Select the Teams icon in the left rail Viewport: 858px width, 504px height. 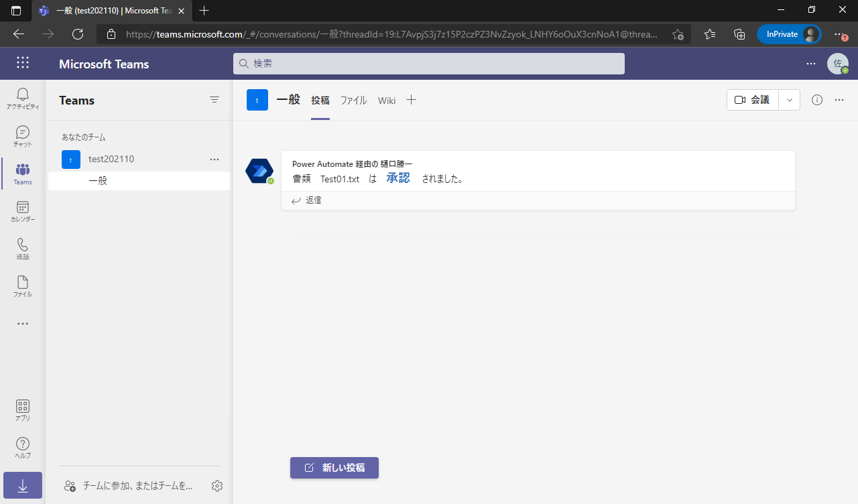click(x=23, y=174)
